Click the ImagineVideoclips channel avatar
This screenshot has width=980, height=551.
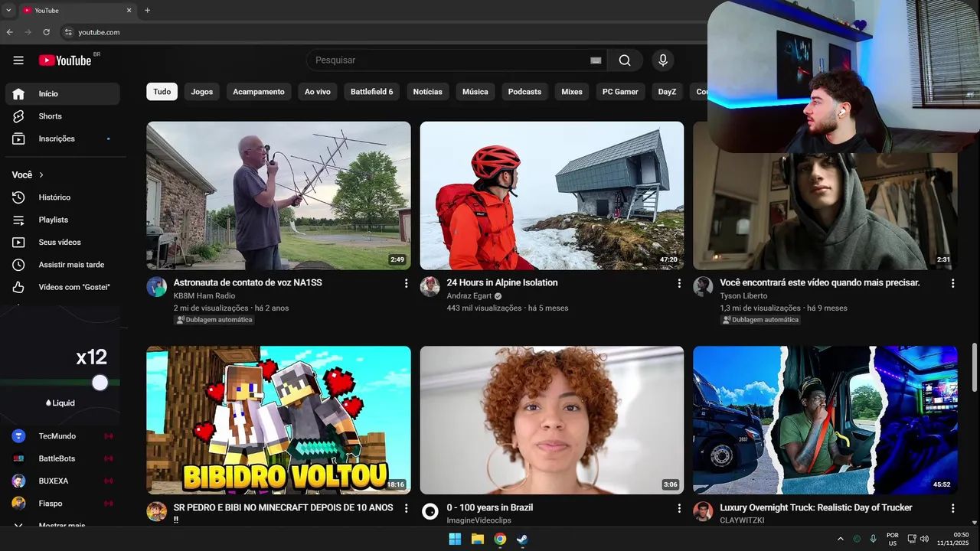click(430, 512)
